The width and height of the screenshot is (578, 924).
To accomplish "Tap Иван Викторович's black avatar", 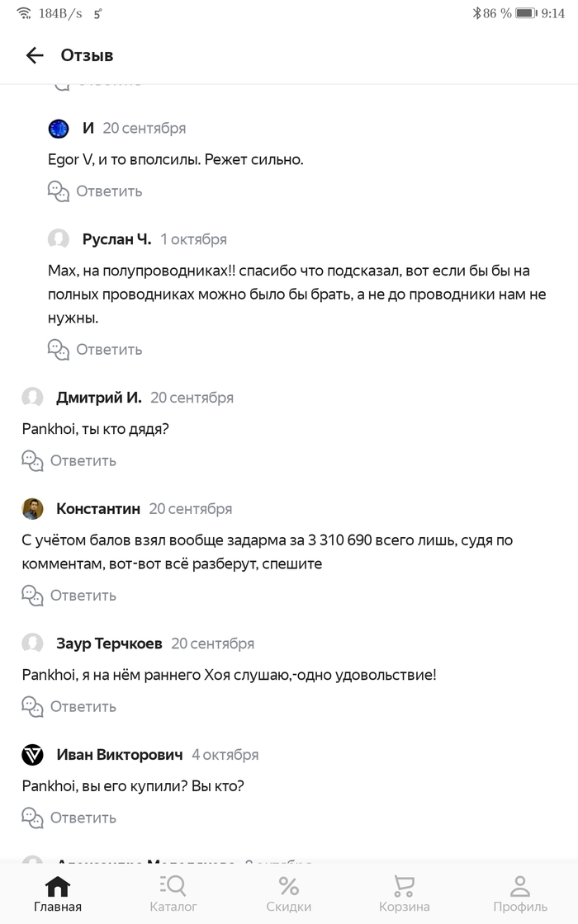I will pos(32,755).
